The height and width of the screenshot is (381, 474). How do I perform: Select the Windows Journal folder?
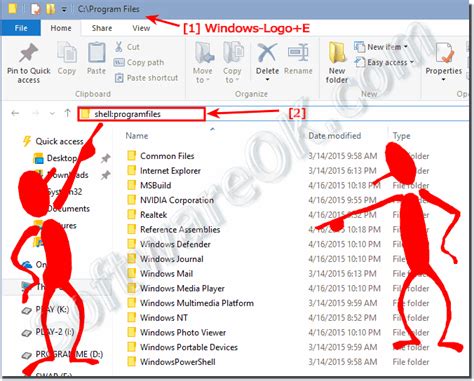click(172, 259)
